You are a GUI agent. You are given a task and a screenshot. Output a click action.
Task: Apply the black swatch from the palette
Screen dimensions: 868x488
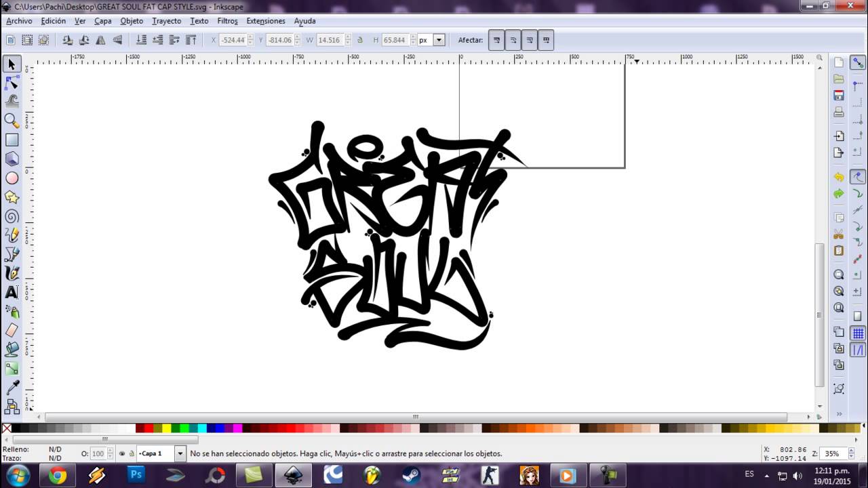click(16, 428)
